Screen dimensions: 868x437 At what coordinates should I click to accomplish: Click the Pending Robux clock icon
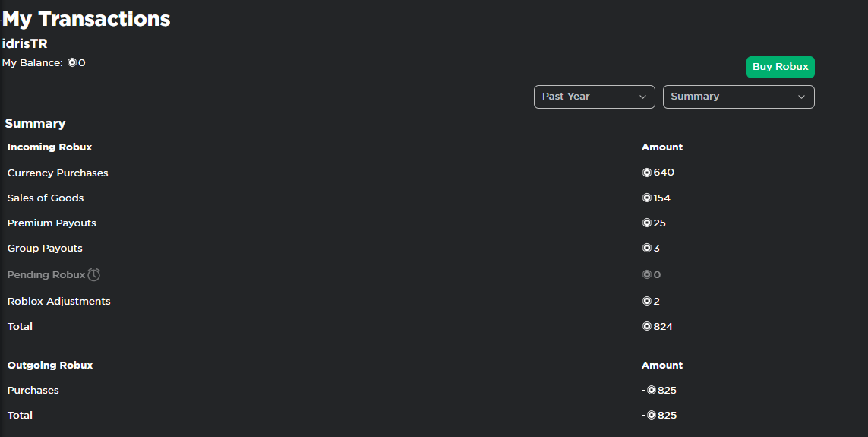(93, 274)
